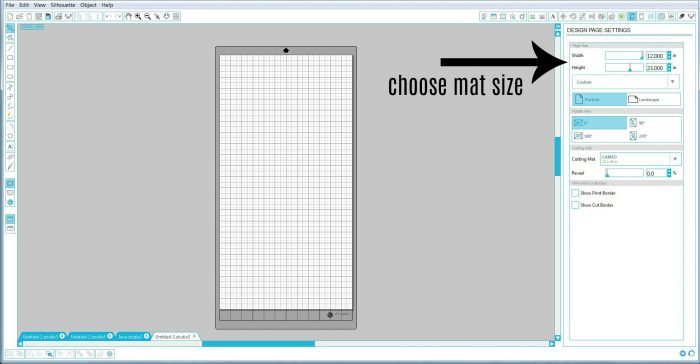Click the Reveal percentage slider
700x364 pixels.
point(624,173)
